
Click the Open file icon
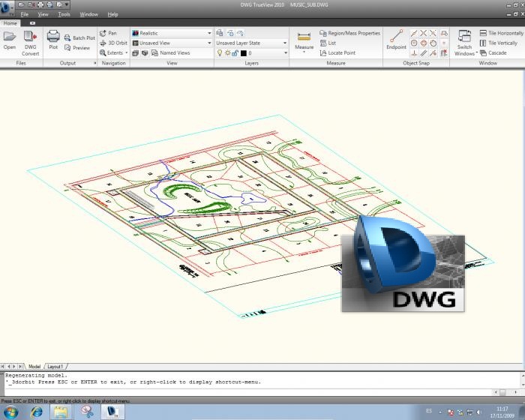click(x=10, y=39)
